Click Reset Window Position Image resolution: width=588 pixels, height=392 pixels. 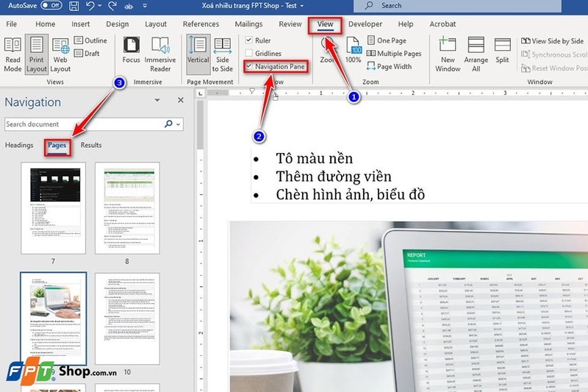(554, 68)
